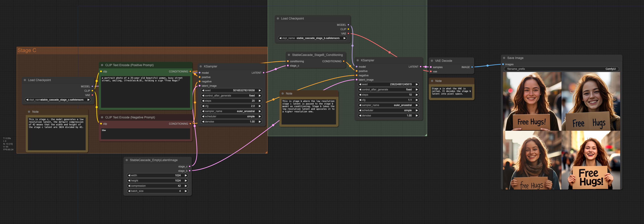Click the IMAGE output socket on VAE Decode
Viewport: 644px width, 224px height.
click(x=472, y=67)
